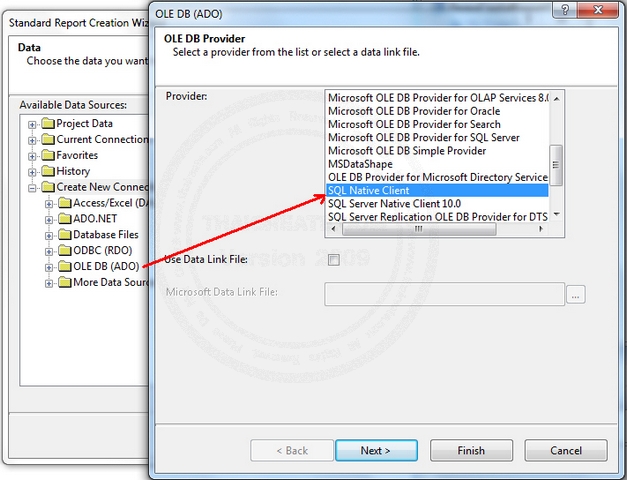The height and width of the screenshot is (480, 627).
Task: Select SQL Server Replication OLE DB Provider
Action: coord(437,217)
